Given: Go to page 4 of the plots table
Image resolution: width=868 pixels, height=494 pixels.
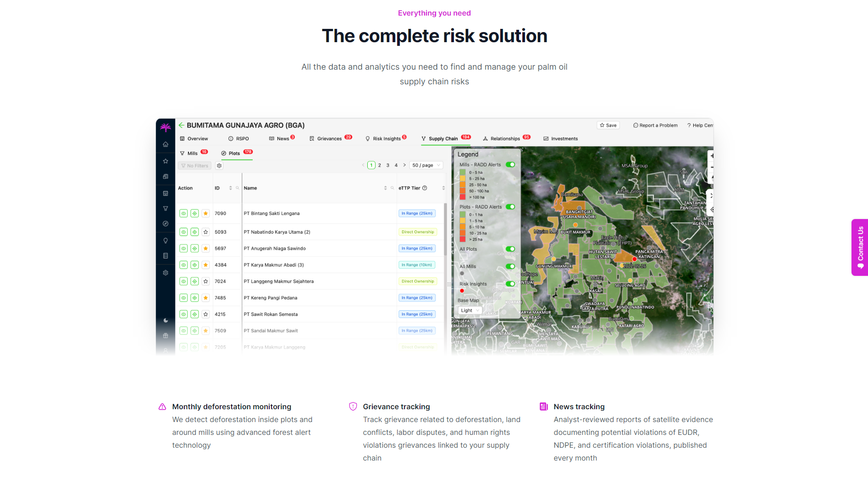Looking at the screenshot, I should 396,165.
